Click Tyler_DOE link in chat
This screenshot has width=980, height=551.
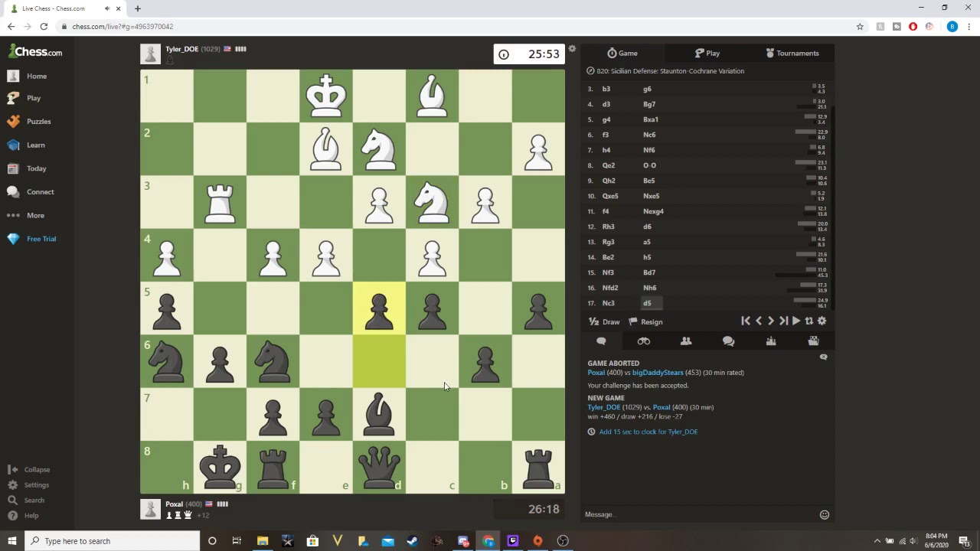604,407
